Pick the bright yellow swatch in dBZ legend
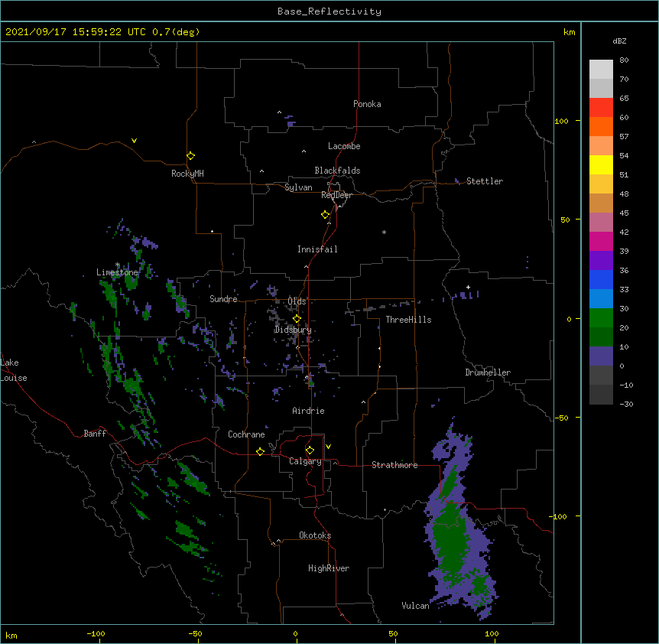 601,164
